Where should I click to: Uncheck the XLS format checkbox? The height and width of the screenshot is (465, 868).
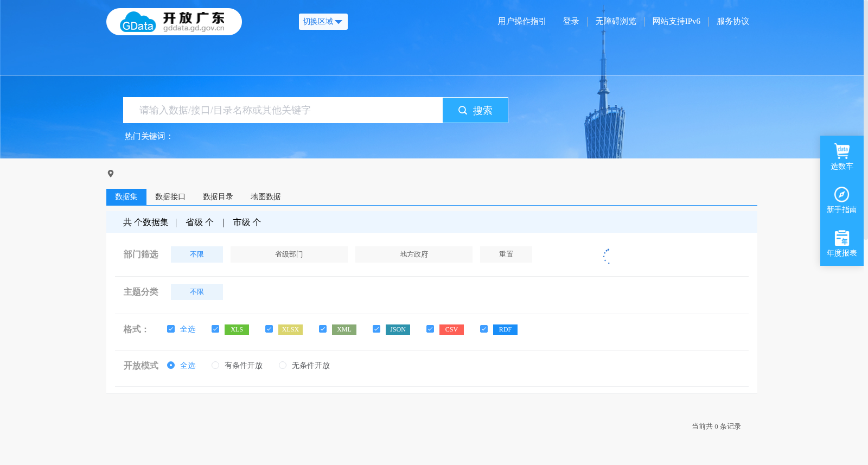coord(215,329)
